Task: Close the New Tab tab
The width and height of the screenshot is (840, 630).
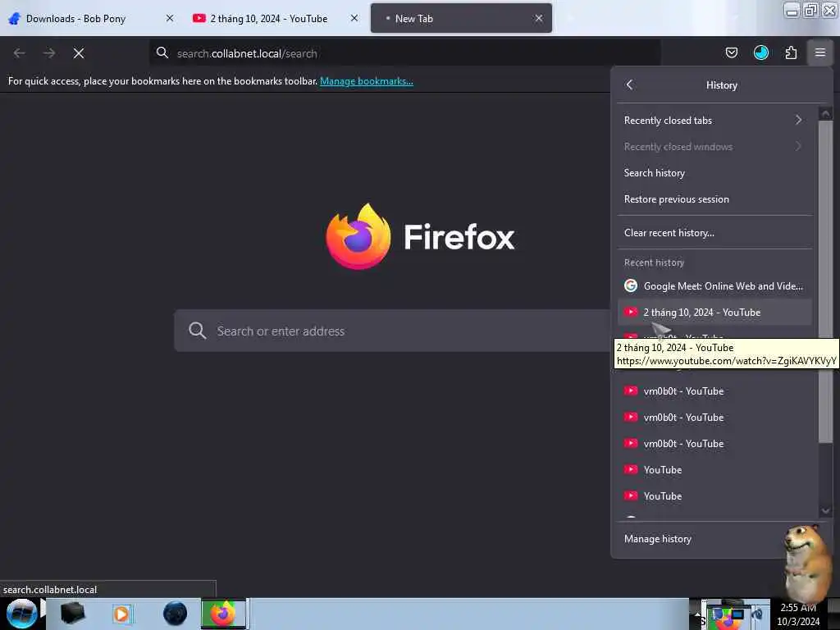Action: pyautogui.click(x=538, y=18)
